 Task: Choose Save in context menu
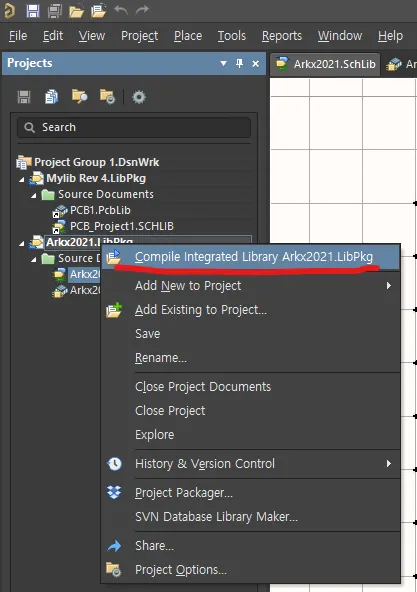coord(251,334)
